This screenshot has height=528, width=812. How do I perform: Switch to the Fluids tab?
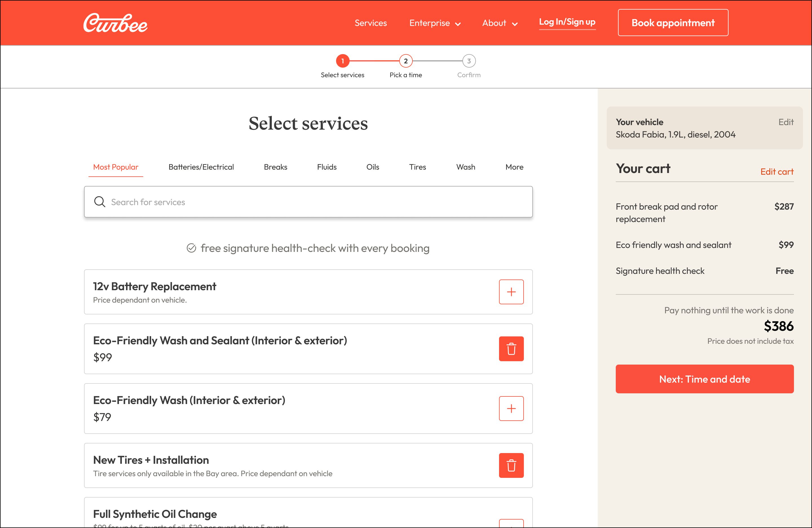click(x=326, y=167)
